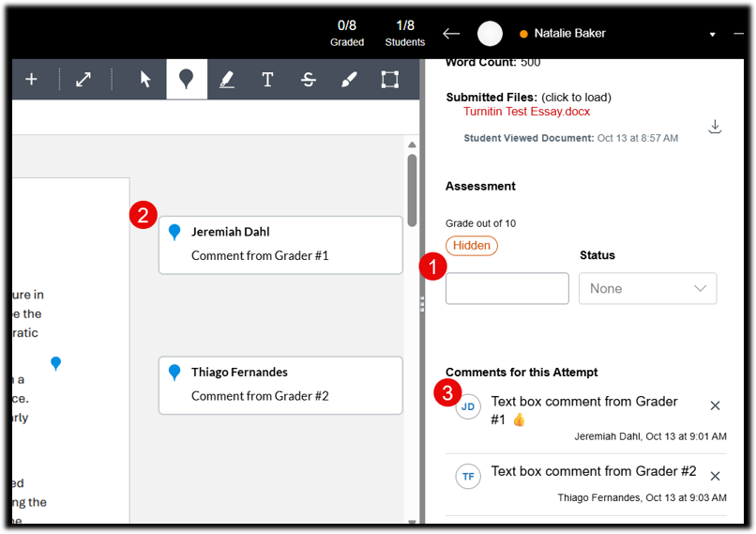Viewport: 756px width, 534px height.
Task: Click the blue pin marker on the document
Action: (56, 363)
